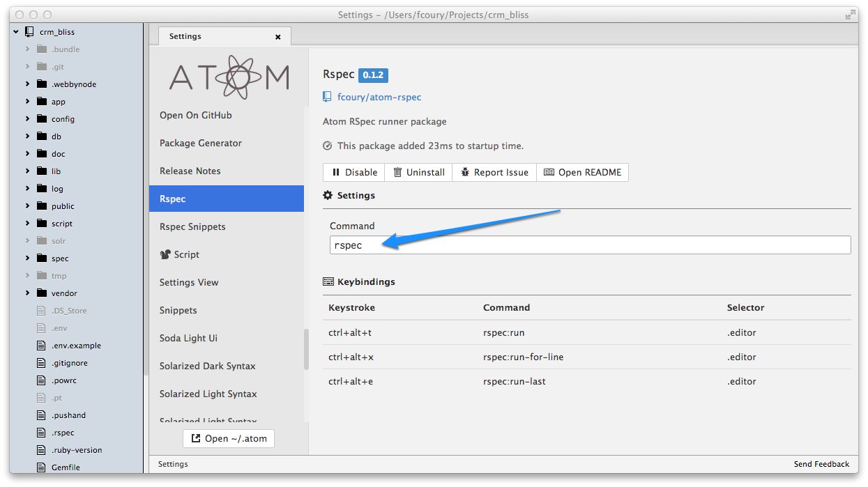868x487 pixels.
Task: Expand the config folder arrow
Action: [x=28, y=118]
